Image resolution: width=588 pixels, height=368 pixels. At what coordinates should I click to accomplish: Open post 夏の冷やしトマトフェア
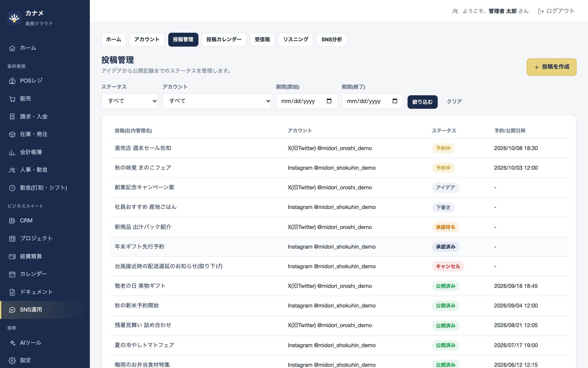click(144, 345)
